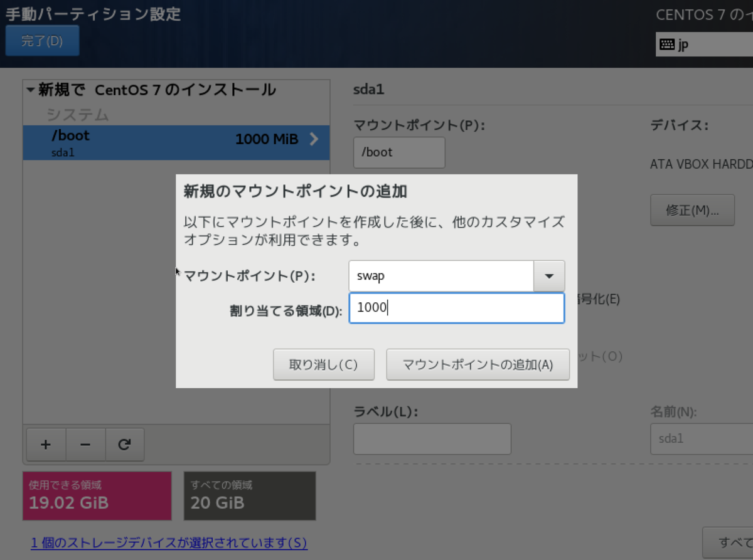Click 取り消し(C) to cancel the dialog
753x560 pixels.
[x=323, y=364]
